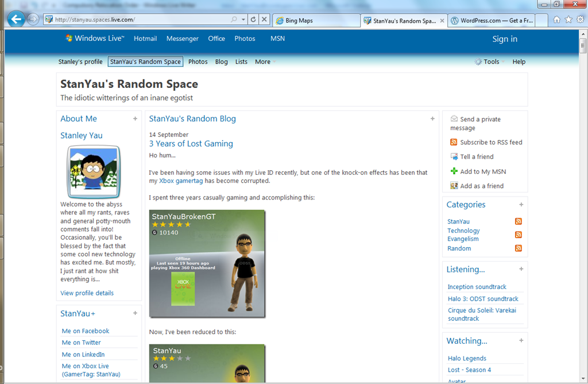Open the Tools dropdown menu
This screenshot has width=588, height=384.
487,62
